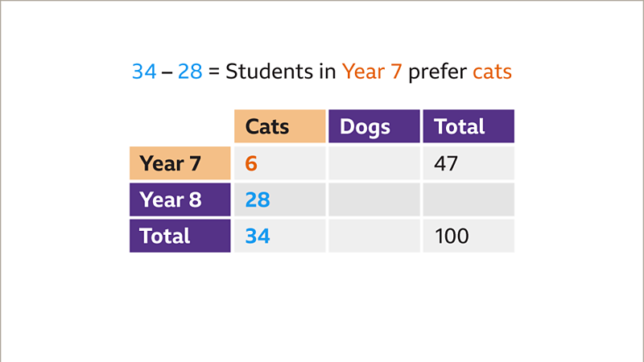This screenshot has width=644, height=362.
Task: Click the blue 28 in the equation
Action: click(190, 72)
